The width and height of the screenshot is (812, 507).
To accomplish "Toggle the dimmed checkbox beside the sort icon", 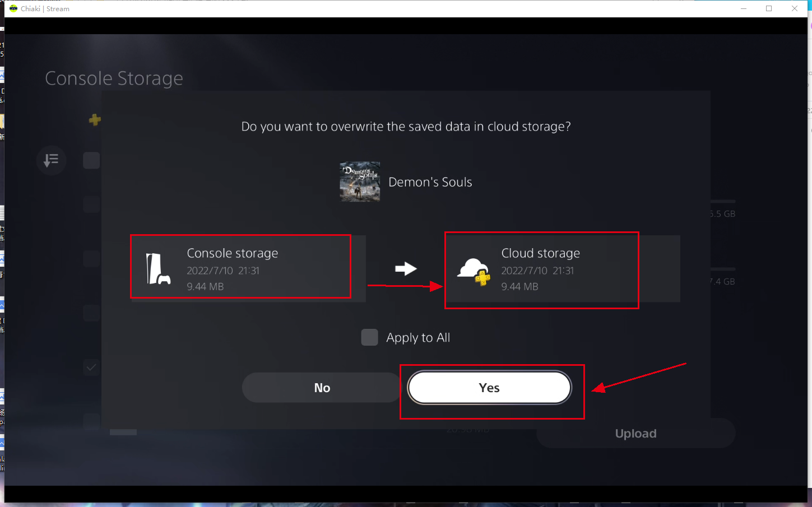I will [91, 161].
